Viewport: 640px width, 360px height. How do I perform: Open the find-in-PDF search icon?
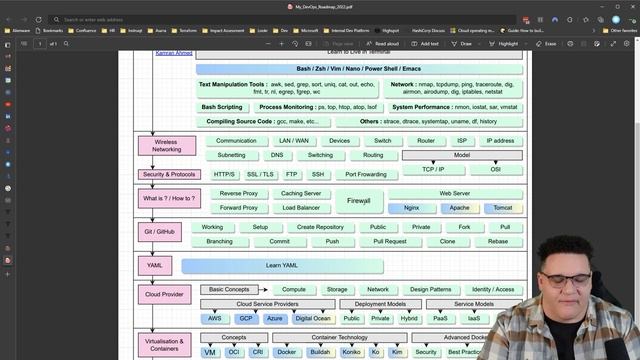[66, 44]
